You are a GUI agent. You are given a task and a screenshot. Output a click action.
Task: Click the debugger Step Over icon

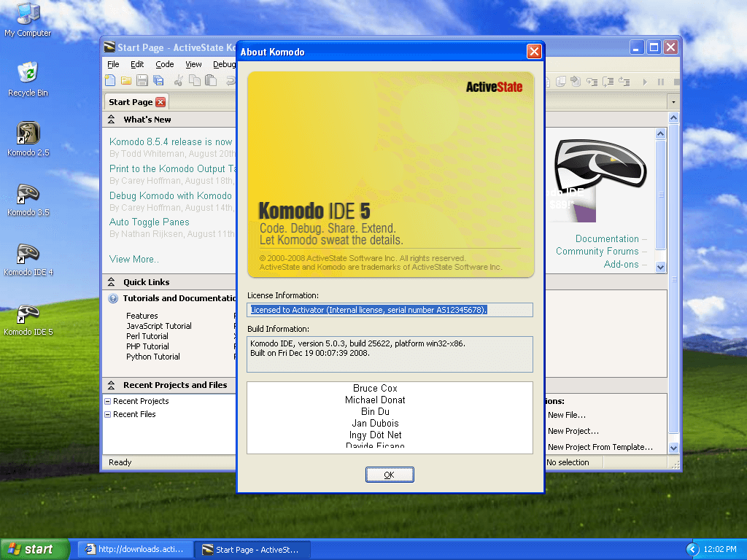click(x=606, y=82)
